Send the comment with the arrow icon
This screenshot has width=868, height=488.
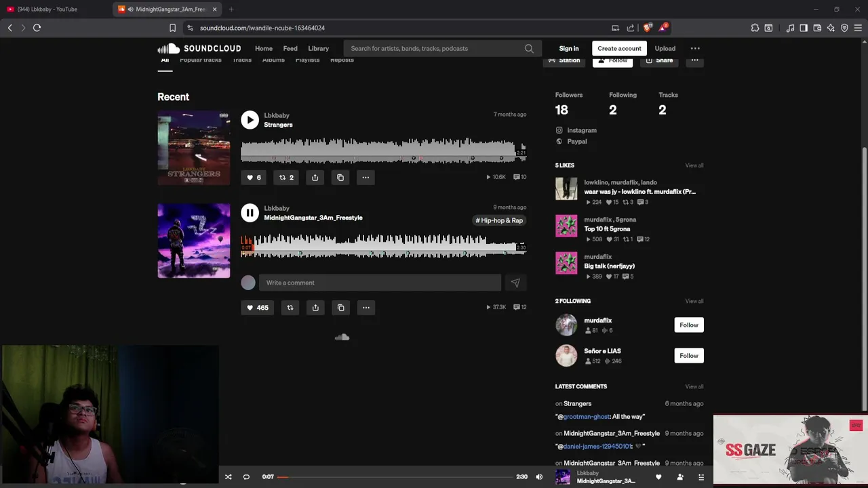tap(515, 283)
